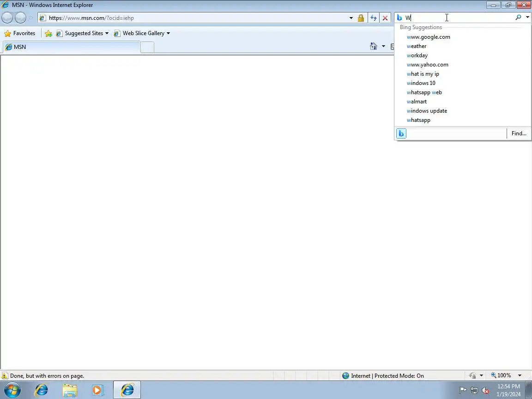Click Add to Favorites bar icon

point(48,33)
